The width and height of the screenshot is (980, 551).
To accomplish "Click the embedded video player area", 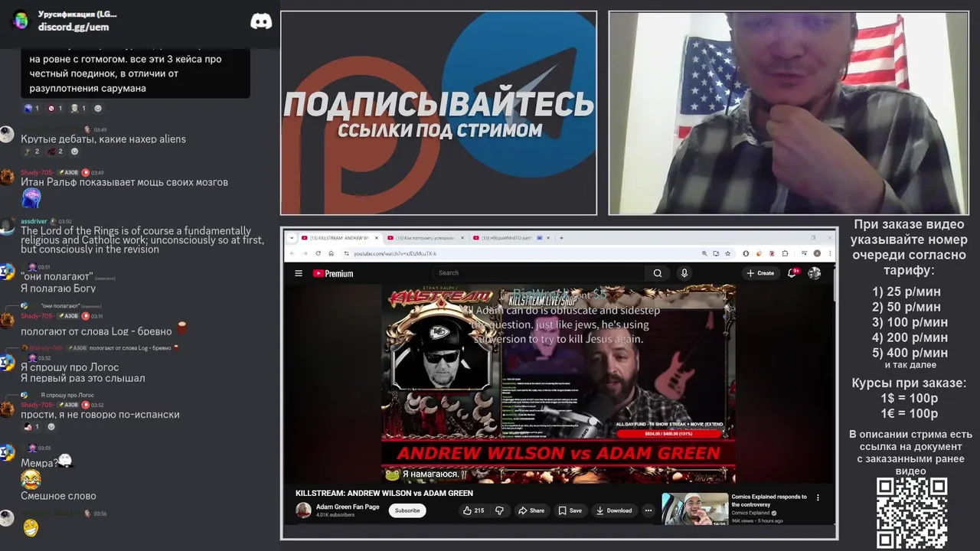I will point(558,383).
